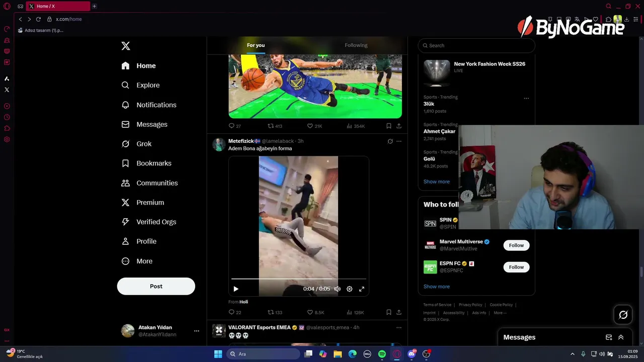
Task: Bookmark the Metefizick video post
Action: [x=388, y=312]
